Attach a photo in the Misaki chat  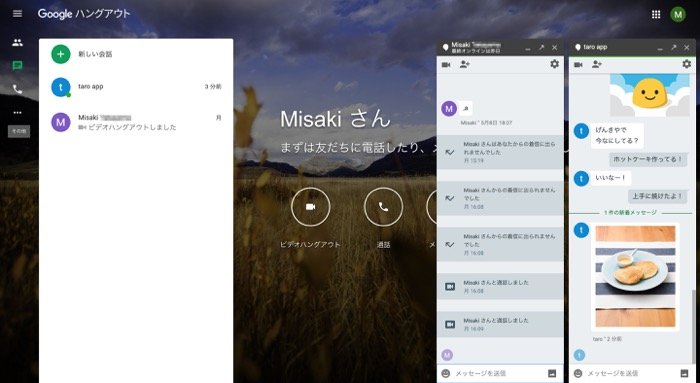pos(552,373)
